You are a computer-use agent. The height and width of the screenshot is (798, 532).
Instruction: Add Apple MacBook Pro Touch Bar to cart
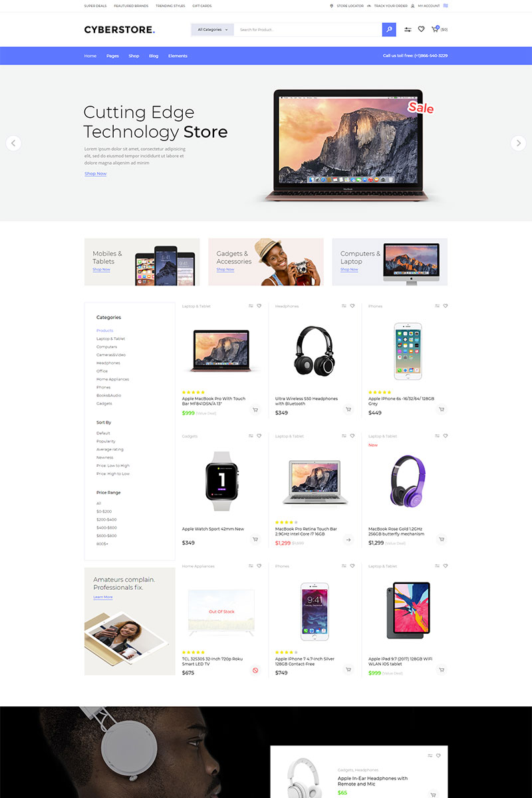click(255, 410)
